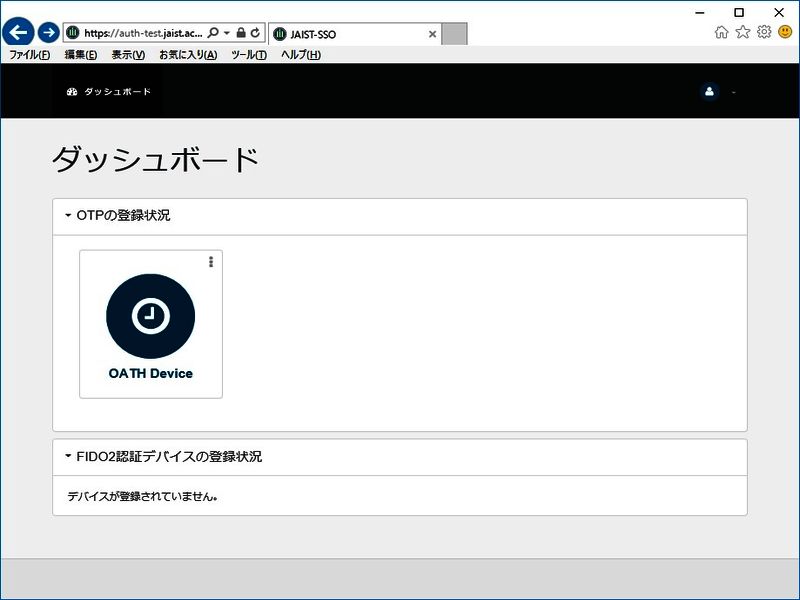800x600 pixels.
Task: Go back with the browser back arrow
Action: click(x=18, y=33)
